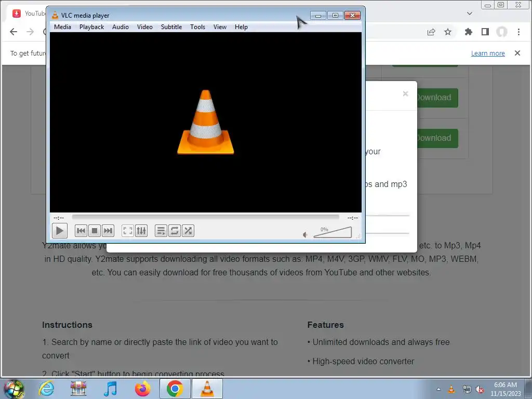Viewport: 532px width, 399px height.
Task: Share this page in Chrome
Action: pyautogui.click(x=431, y=32)
